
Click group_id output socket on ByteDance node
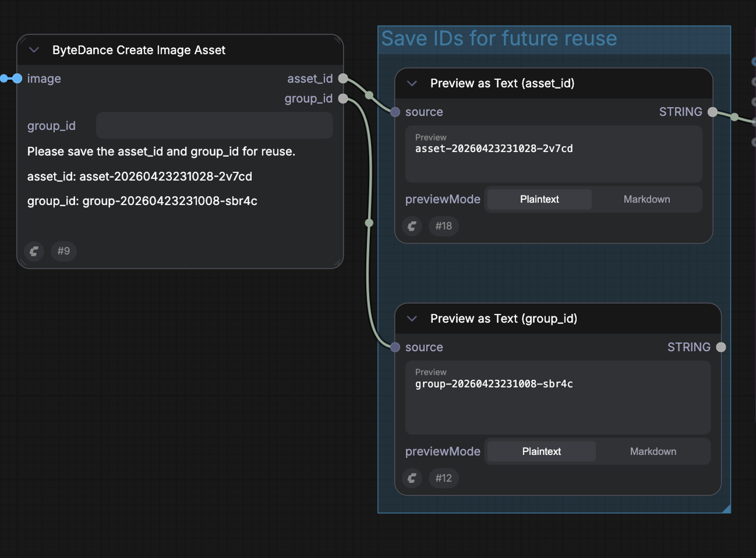(343, 99)
